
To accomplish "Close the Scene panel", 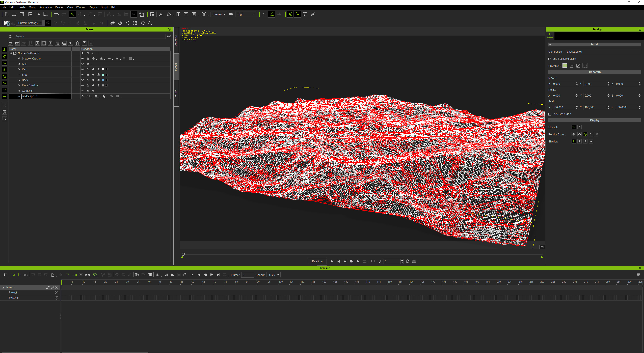I will click(169, 30).
